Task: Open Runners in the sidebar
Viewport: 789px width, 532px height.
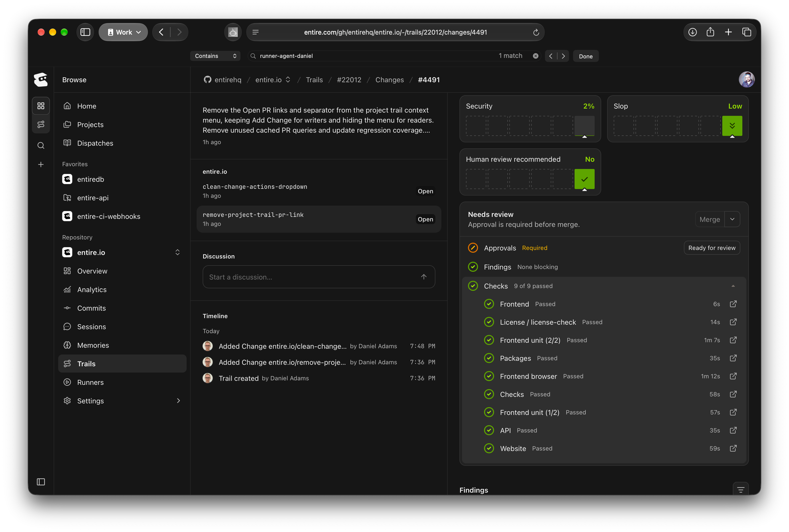Action: [122, 382]
